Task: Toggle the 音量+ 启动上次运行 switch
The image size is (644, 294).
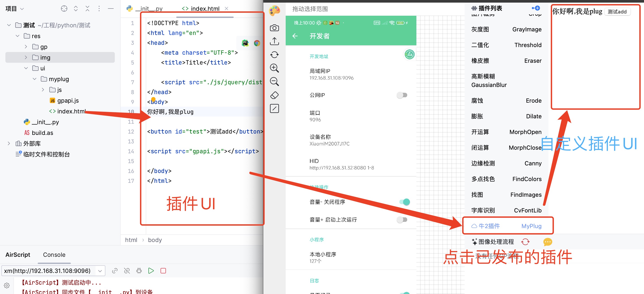Action: [x=402, y=220]
